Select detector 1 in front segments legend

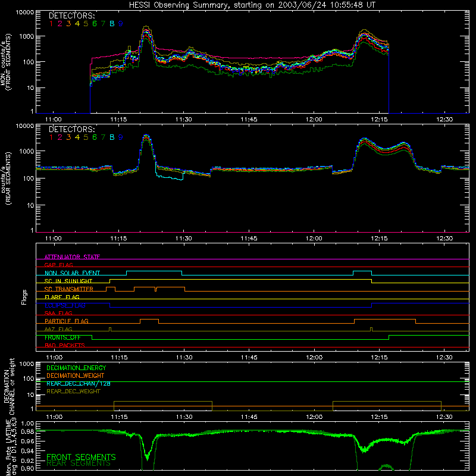51,23
